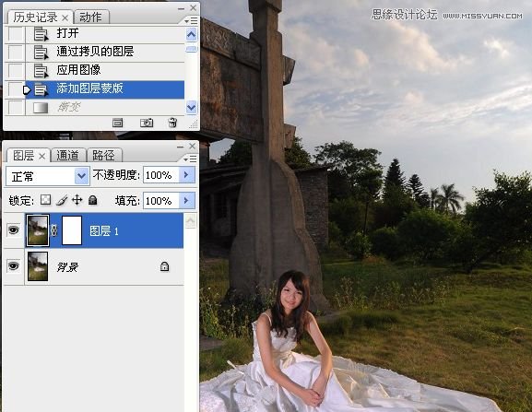This screenshot has width=532, height=412.
Task: Select greyed 渐变 history state
Action: tap(105, 108)
